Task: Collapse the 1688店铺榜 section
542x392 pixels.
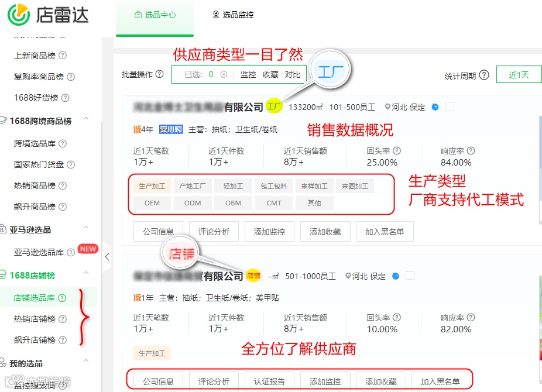Action: (x=87, y=273)
